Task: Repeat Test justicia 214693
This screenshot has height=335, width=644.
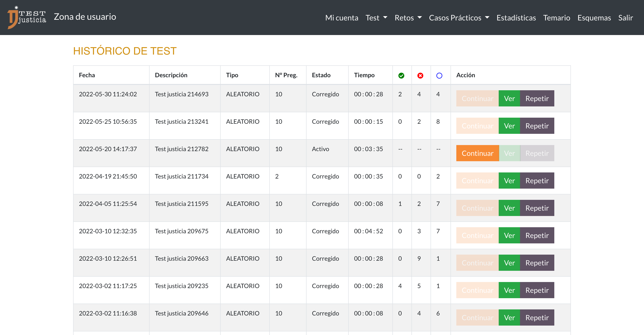Action: pos(537,98)
